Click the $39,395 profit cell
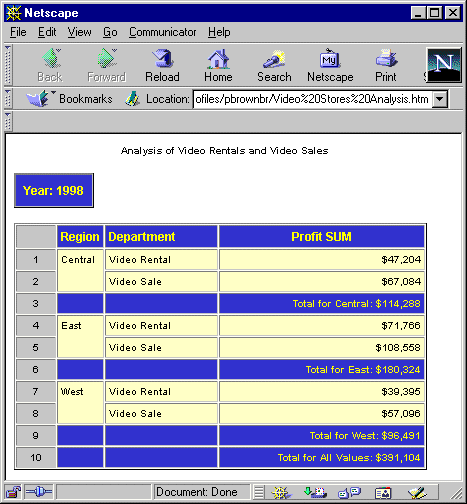Viewport: 467px width, 504px height. 322,391
